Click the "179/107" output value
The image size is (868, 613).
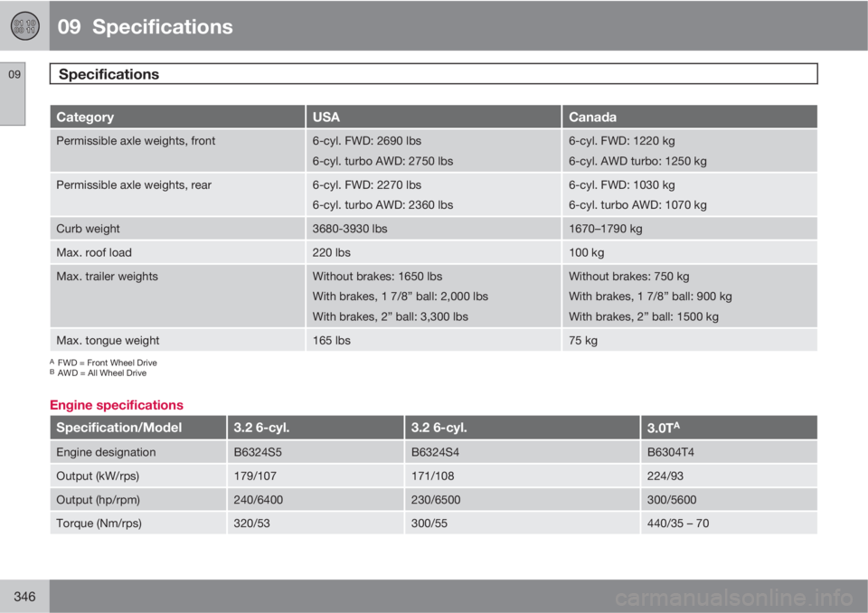pyautogui.click(x=255, y=476)
